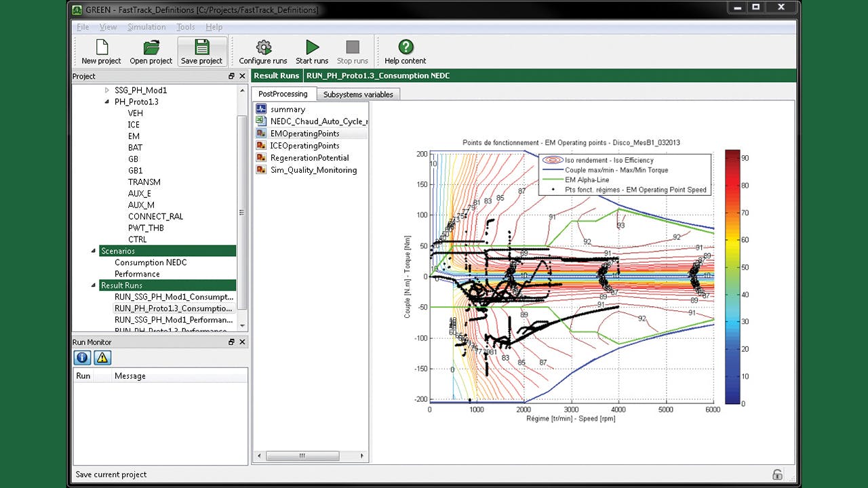Click the New project toolbar icon

(101, 47)
